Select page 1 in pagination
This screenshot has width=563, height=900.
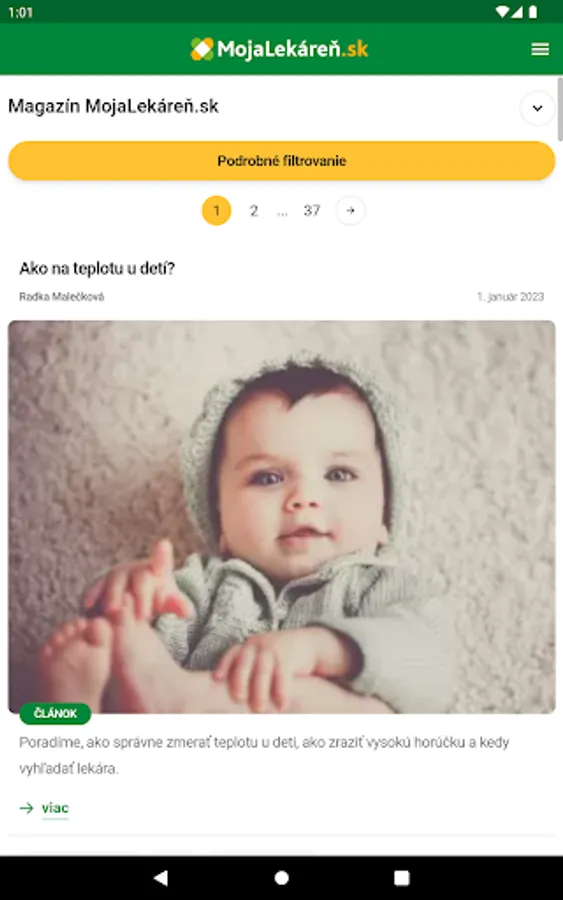[216, 211]
